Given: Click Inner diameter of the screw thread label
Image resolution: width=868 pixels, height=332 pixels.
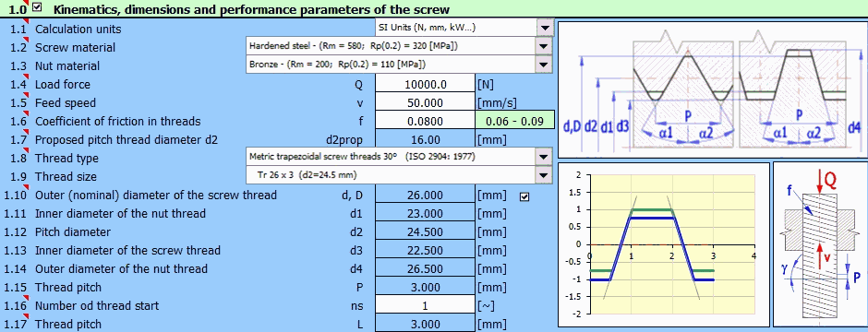Looking at the screenshot, I should tap(127, 250).
